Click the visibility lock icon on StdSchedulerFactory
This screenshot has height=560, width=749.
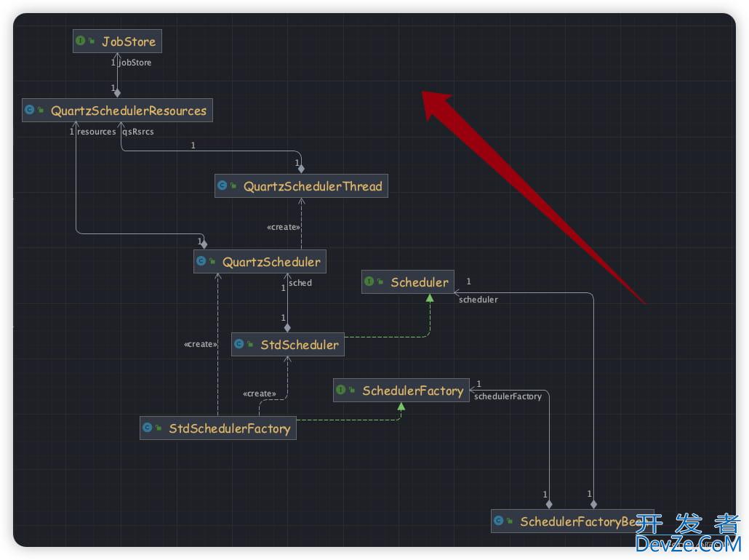coord(159,428)
